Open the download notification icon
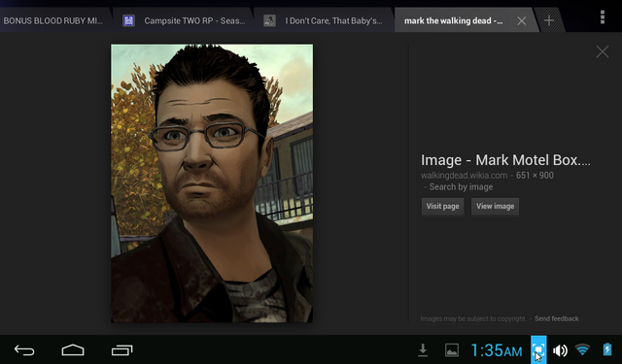The height and width of the screenshot is (364, 622). tap(423, 350)
